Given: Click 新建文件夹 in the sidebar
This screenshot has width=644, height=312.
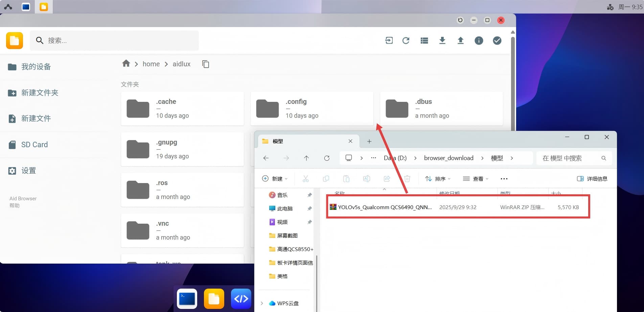Looking at the screenshot, I should pos(40,93).
